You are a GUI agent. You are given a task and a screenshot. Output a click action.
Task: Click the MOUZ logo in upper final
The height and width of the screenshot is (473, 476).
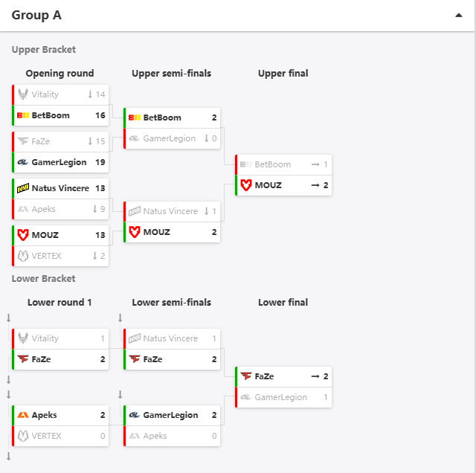click(246, 185)
